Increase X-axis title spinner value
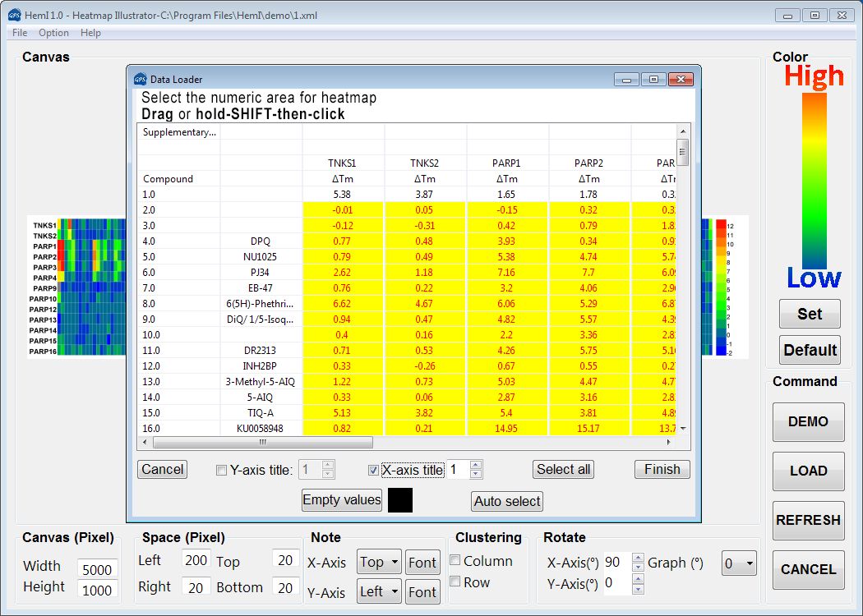Screen dimensions: 863x616 coord(476,465)
